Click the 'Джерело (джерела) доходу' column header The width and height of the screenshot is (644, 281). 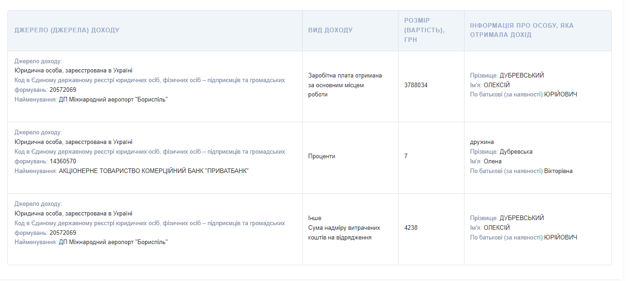[67, 30]
